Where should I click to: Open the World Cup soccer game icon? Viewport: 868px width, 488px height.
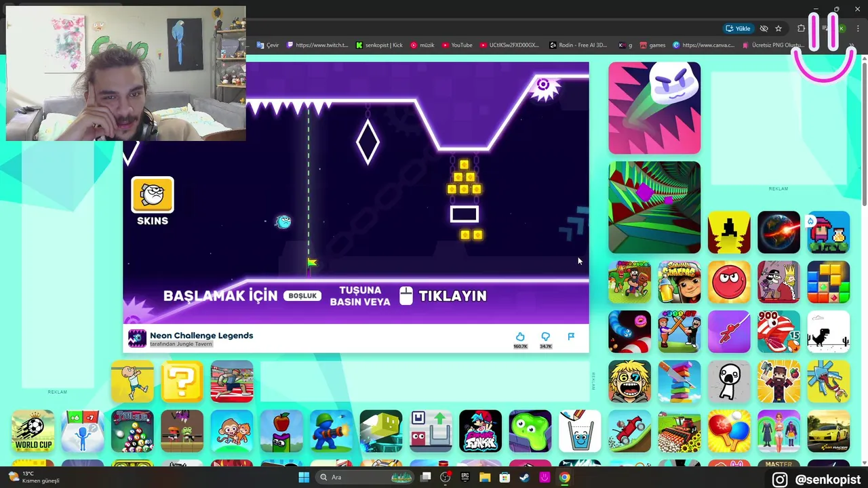(x=33, y=431)
